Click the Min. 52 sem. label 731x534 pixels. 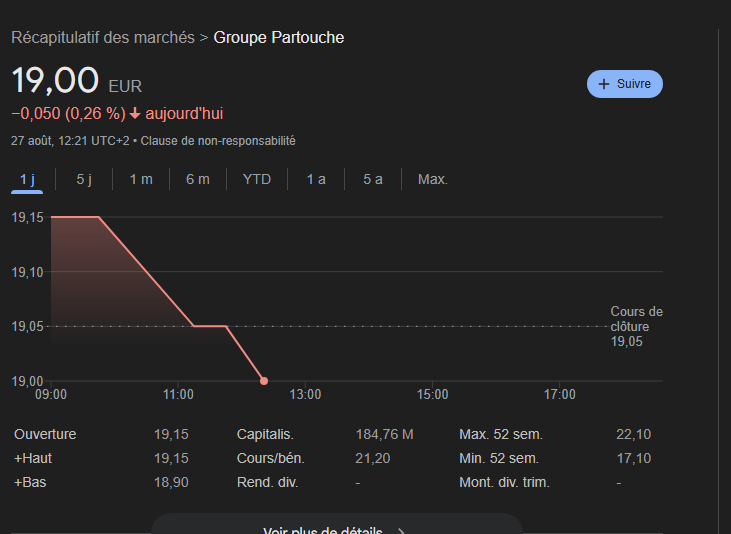point(499,458)
